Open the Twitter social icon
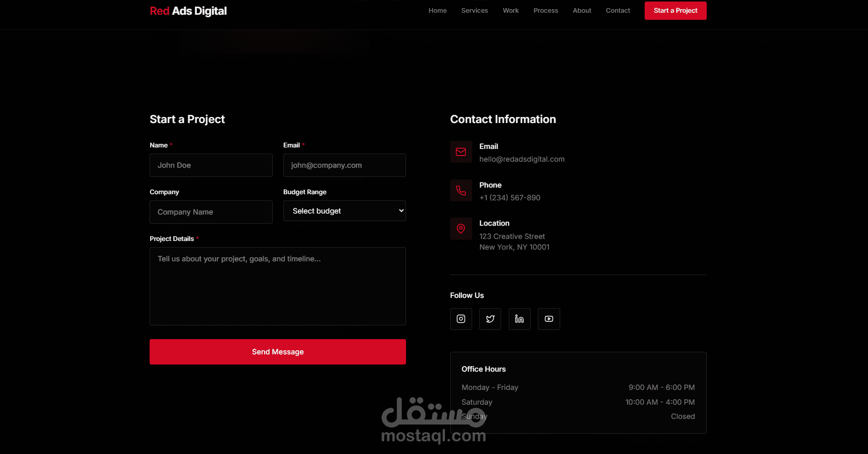This screenshot has width=868, height=454. [490, 319]
